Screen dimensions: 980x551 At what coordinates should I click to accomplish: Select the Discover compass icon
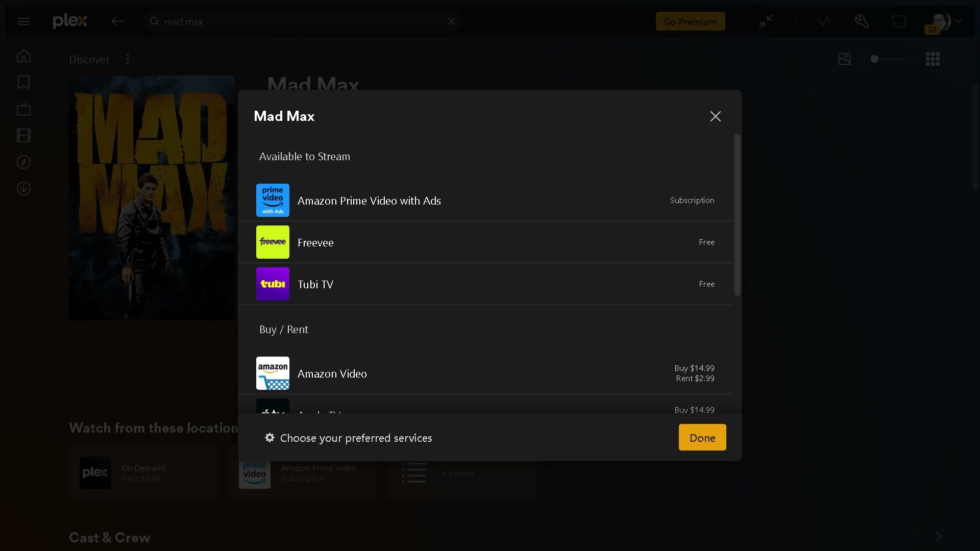click(x=23, y=162)
